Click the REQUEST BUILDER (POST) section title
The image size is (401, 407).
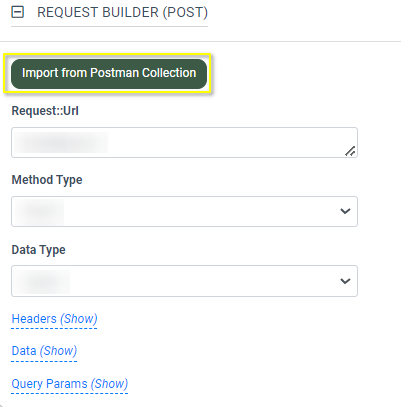[x=122, y=13]
